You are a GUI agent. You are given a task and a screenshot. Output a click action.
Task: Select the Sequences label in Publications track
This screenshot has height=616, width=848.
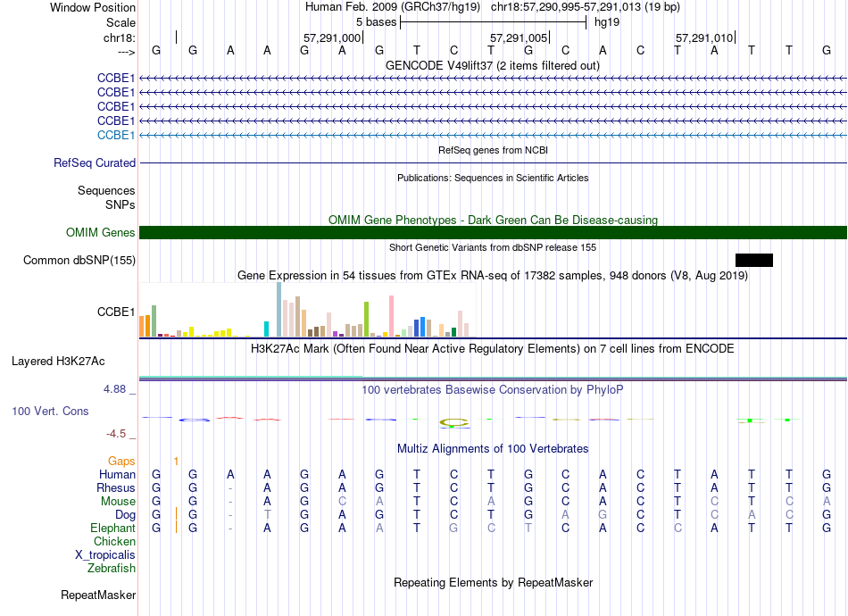106,190
